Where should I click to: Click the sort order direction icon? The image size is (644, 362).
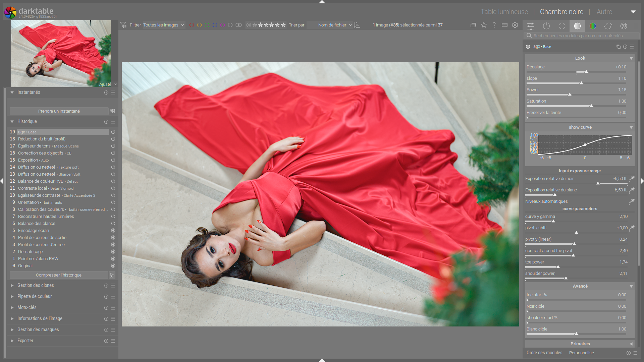(357, 25)
